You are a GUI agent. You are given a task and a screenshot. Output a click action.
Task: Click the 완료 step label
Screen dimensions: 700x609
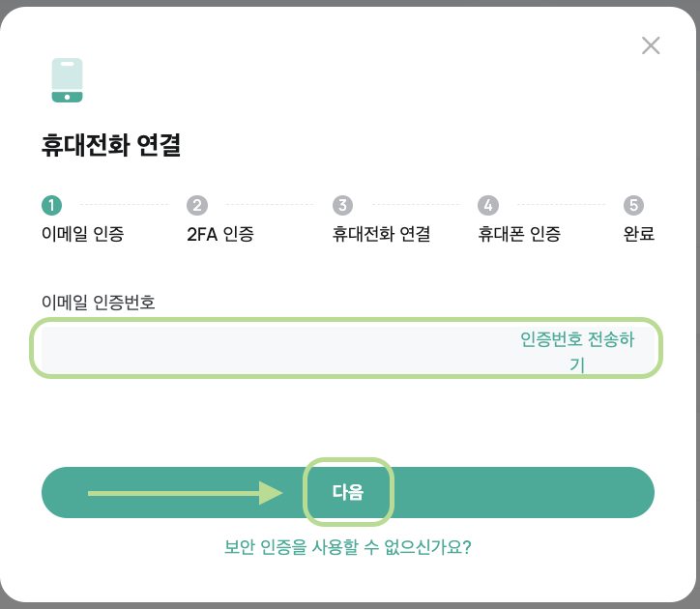point(639,234)
